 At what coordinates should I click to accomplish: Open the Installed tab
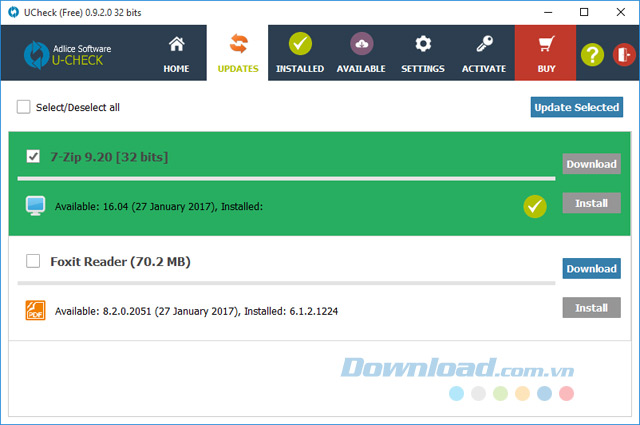(x=300, y=53)
